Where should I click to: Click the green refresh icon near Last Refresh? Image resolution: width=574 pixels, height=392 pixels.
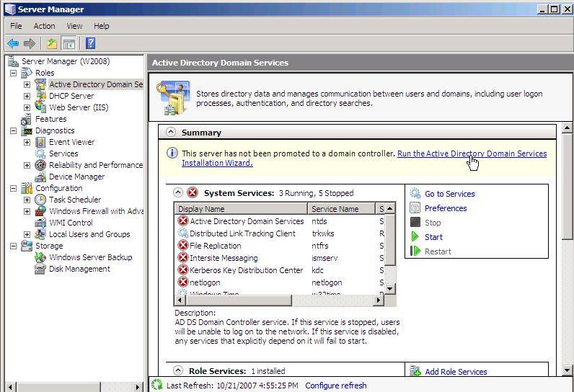[x=157, y=385]
